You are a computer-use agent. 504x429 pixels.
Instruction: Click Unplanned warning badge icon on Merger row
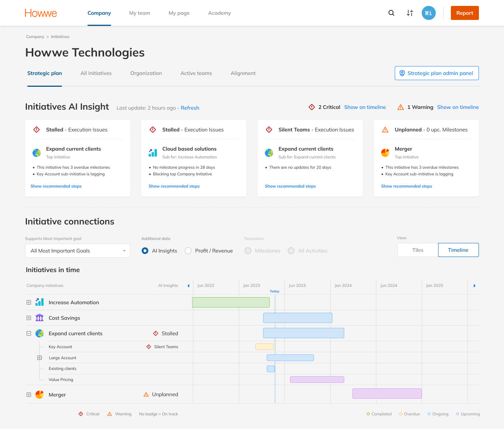click(146, 394)
